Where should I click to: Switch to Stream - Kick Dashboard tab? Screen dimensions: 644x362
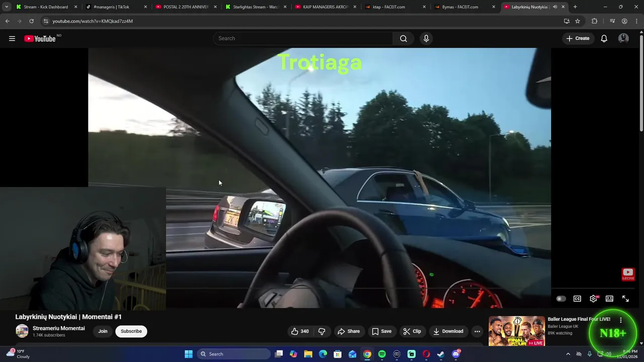point(46,7)
